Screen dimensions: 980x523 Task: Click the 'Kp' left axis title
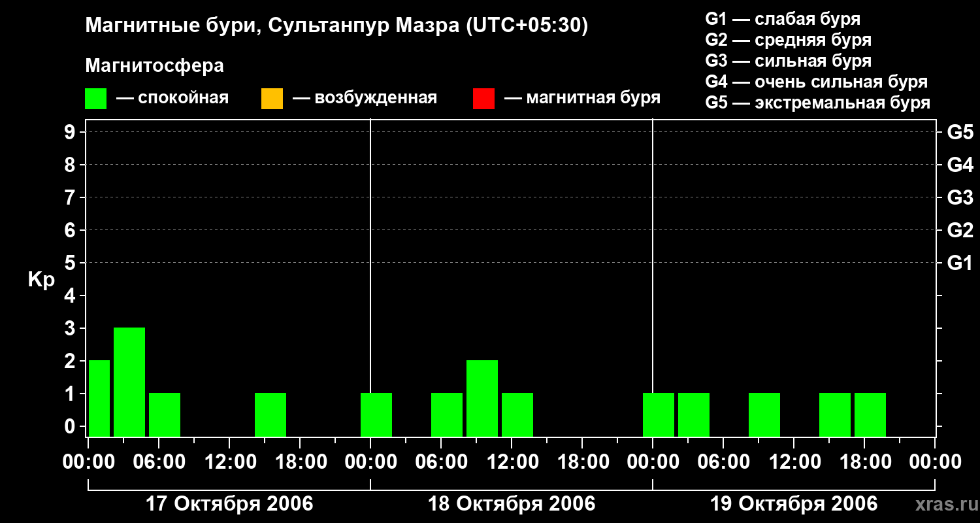tap(41, 280)
